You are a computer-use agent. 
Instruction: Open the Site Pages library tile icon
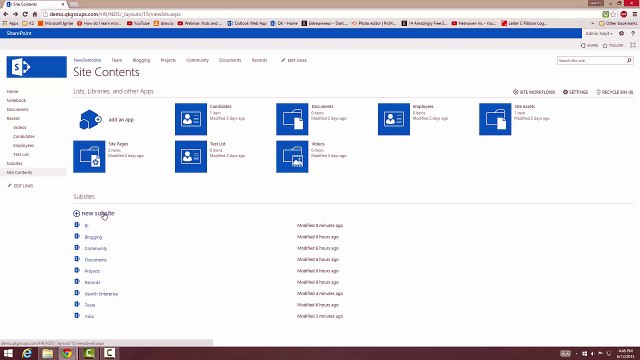click(89, 157)
